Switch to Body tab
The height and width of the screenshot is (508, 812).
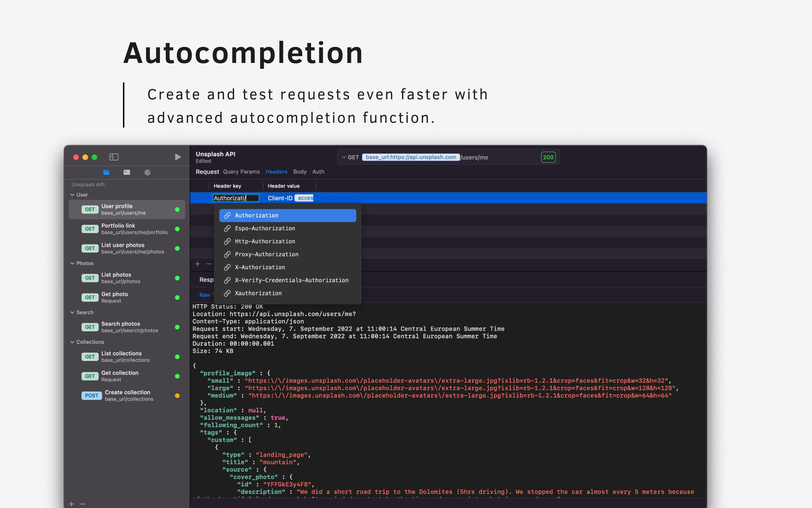pos(300,172)
